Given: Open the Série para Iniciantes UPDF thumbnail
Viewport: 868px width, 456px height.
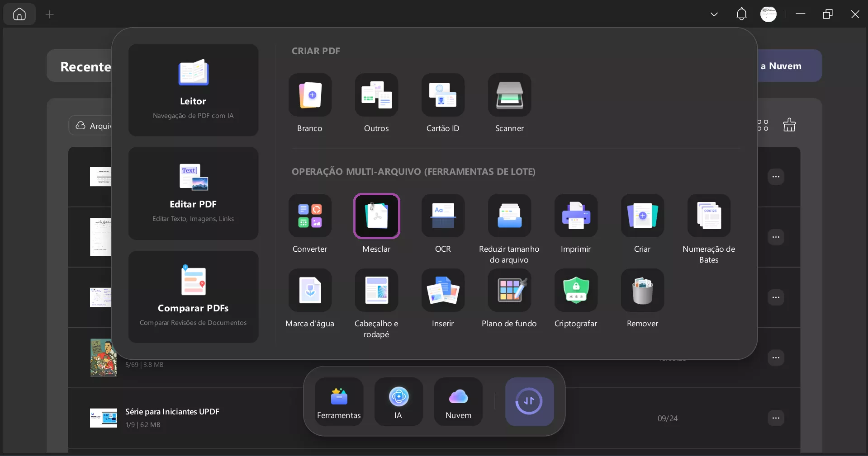Looking at the screenshot, I should [104, 418].
